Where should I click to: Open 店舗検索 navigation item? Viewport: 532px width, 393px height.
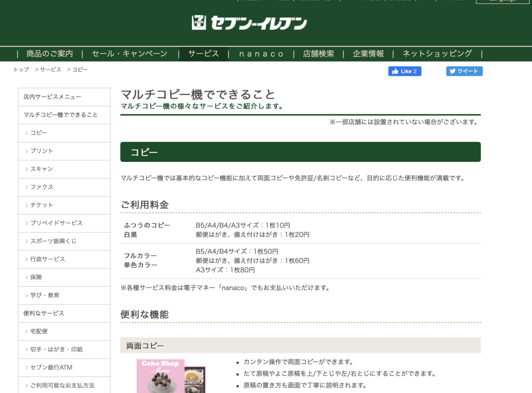tap(318, 54)
